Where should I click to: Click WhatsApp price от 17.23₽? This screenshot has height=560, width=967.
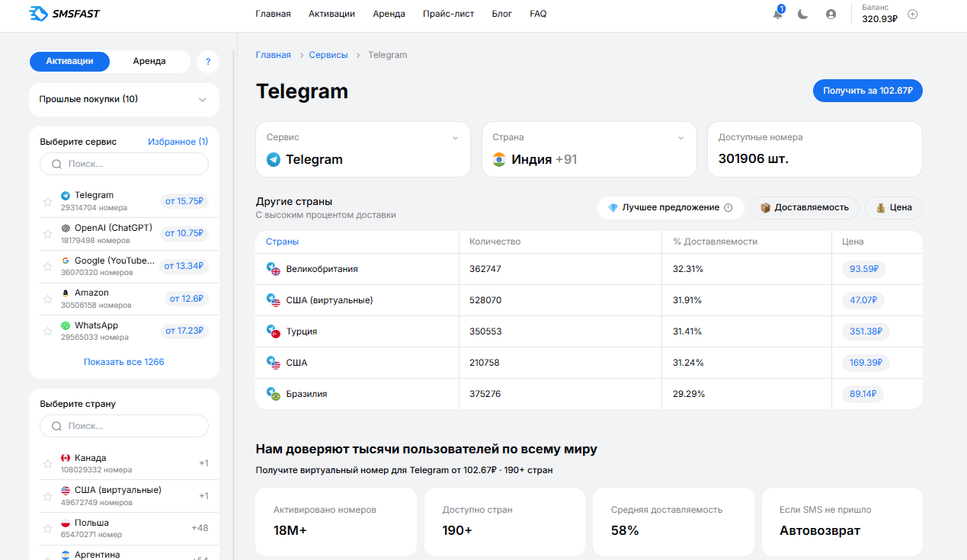(x=184, y=331)
